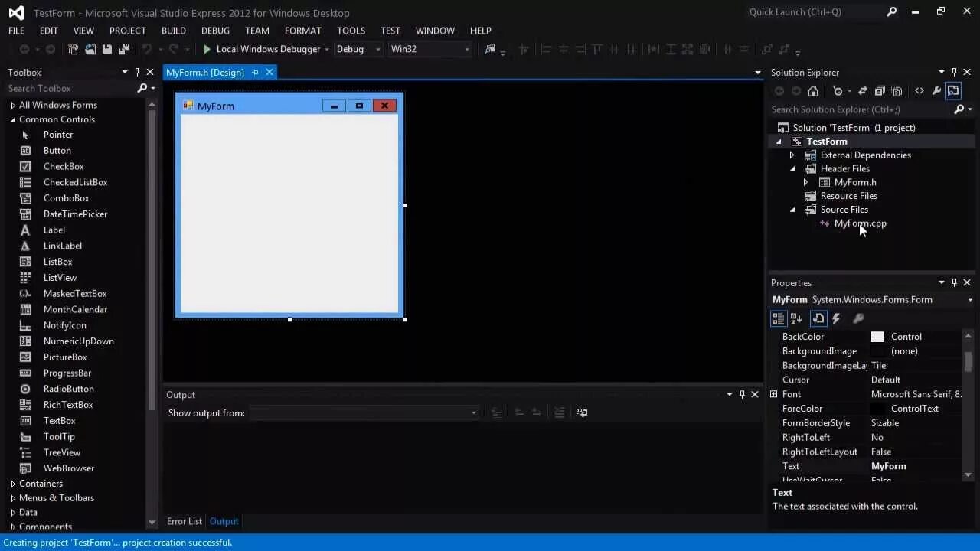Toggle word wrap in Output panel

click(582, 412)
